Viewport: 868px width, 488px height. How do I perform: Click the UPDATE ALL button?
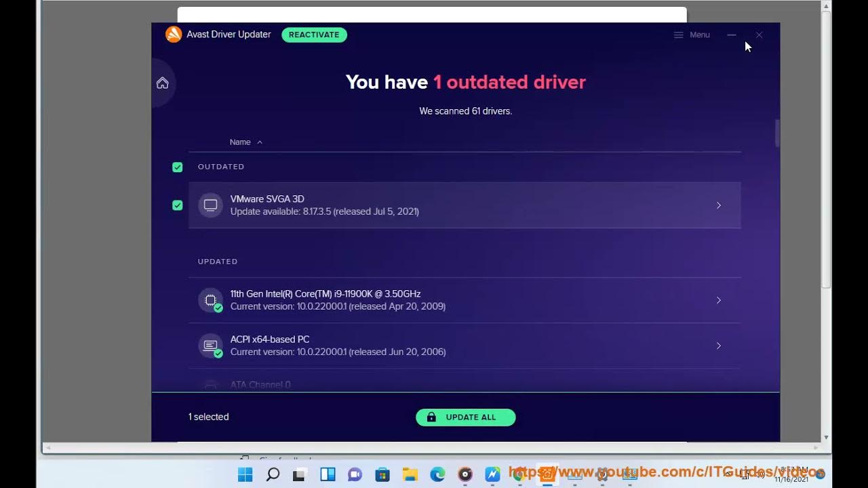coord(466,418)
